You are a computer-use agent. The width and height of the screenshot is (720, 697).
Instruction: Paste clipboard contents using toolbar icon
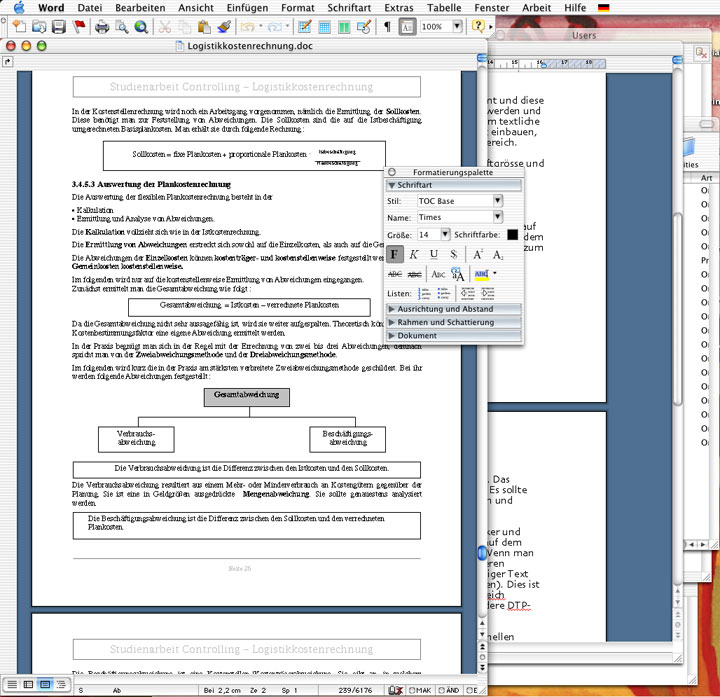(x=204, y=27)
